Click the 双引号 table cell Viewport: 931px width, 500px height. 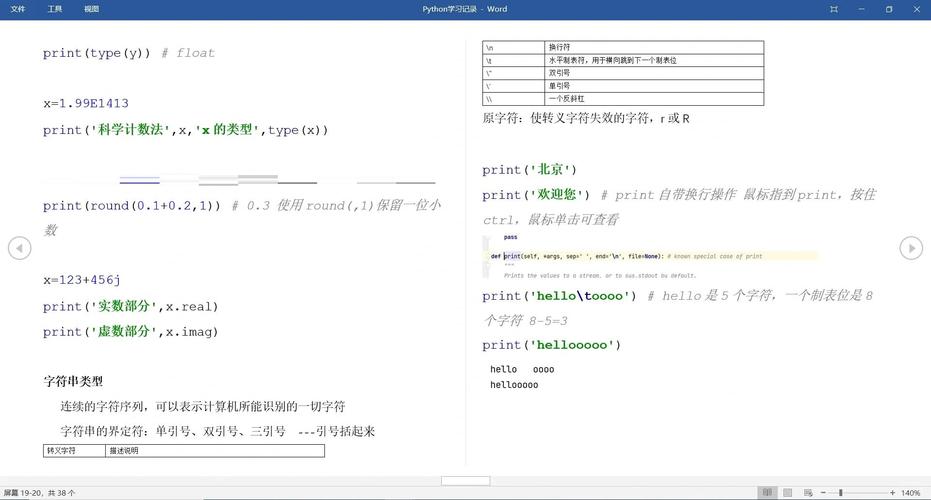pos(654,73)
